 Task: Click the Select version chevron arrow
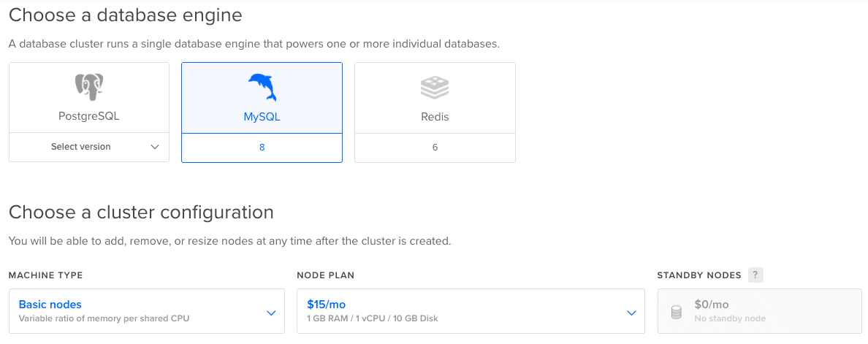(155, 147)
